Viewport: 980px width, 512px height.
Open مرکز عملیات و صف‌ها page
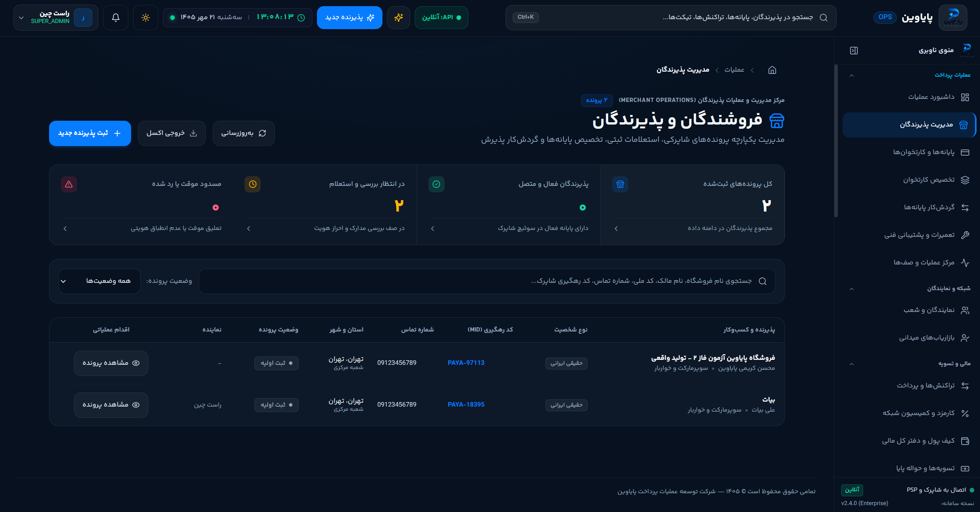[909, 263]
